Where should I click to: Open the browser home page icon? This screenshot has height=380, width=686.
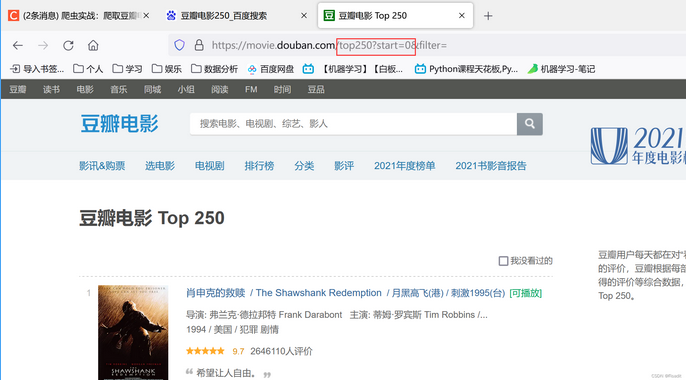(x=93, y=45)
